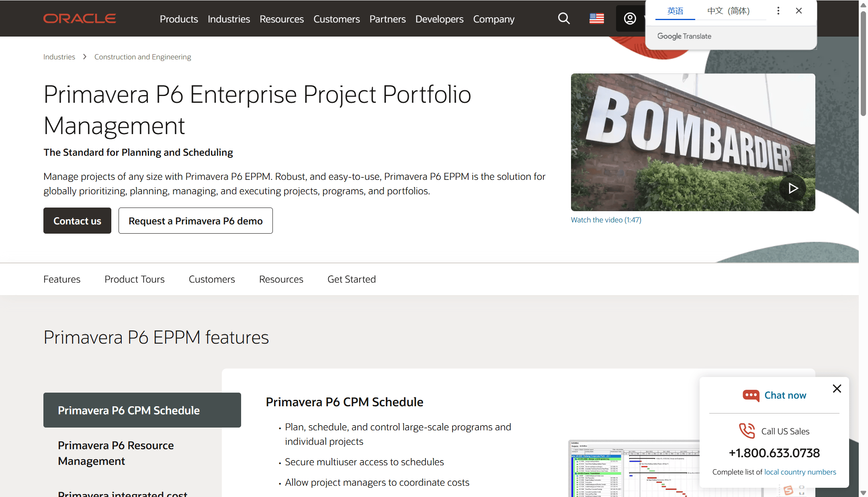Viewport: 868px width, 497px height.
Task: Click the Contact us button
Action: [x=77, y=221]
